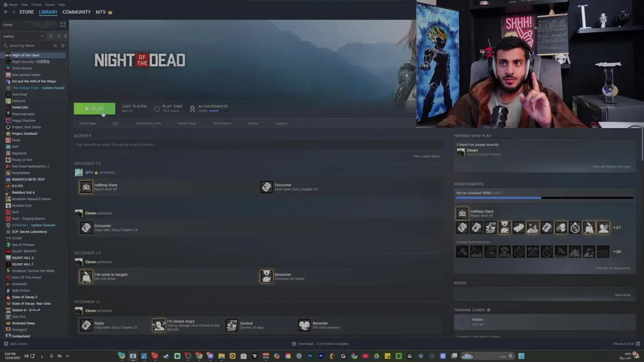Select Once Human in the game list
The width and height of the screenshot is (644, 362).
[x=22, y=68]
